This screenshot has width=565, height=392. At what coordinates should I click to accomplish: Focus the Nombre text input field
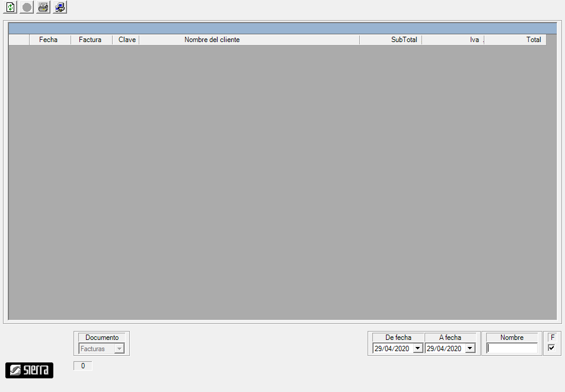pyautogui.click(x=512, y=349)
